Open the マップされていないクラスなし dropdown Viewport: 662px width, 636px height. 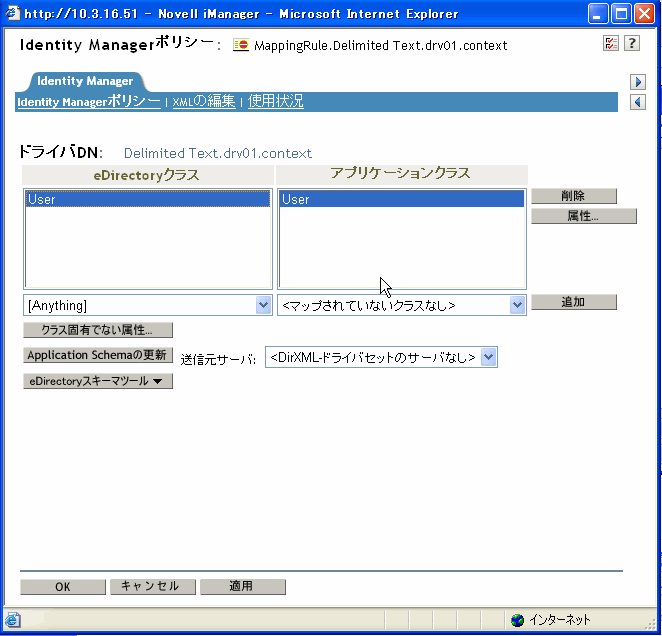point(402,305)
